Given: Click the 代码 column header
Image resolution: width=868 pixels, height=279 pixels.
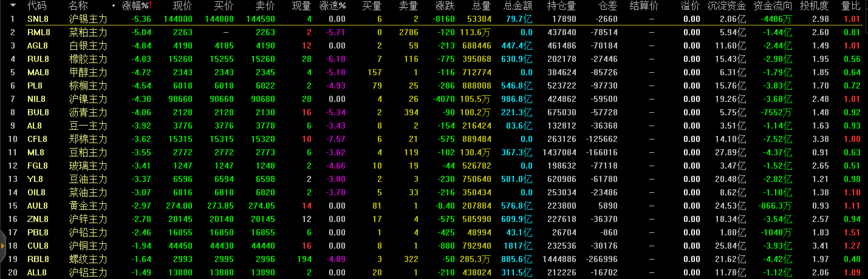Looking at the screenshot, I should [x=37, y=6].
